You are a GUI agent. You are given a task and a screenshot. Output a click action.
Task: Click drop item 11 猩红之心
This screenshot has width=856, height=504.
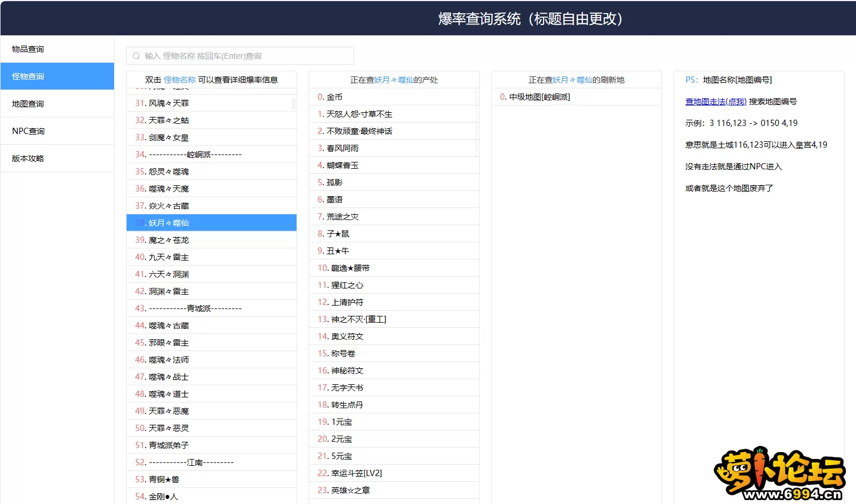point(394,285)
